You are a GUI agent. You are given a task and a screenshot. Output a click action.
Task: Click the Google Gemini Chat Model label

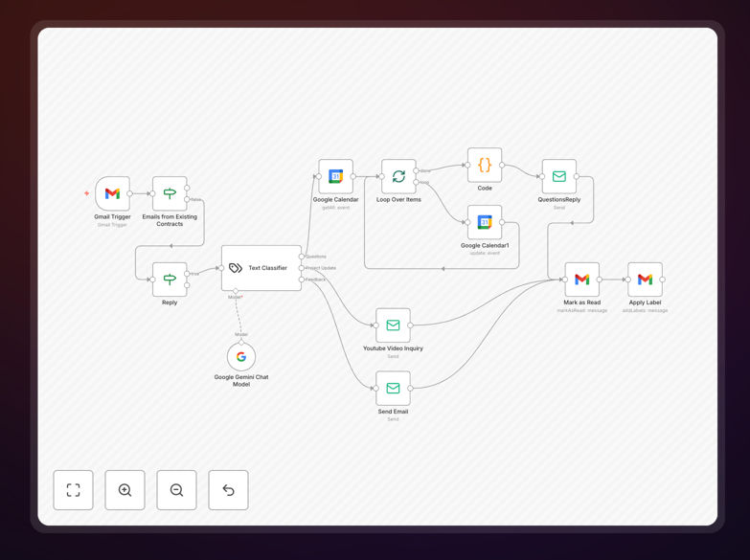(241, 381)
